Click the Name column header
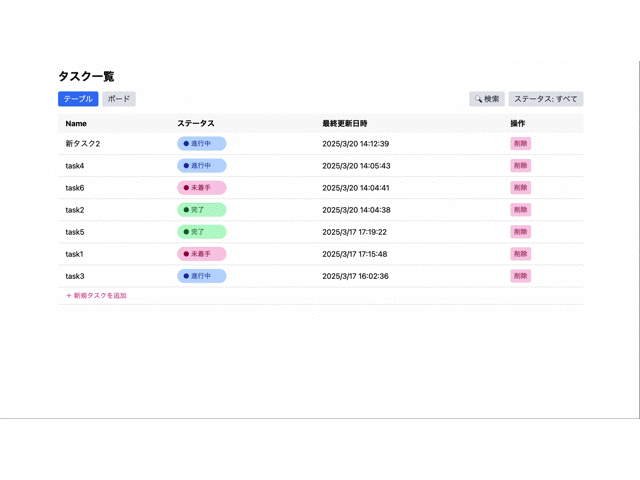This screenshot has height=480, width=640. coord(76,123)
